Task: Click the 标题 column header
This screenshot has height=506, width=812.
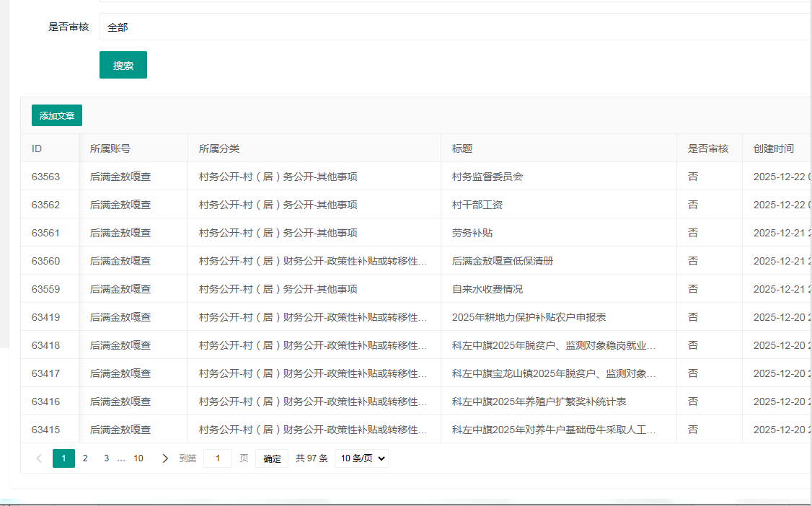Action: [462, 148]
